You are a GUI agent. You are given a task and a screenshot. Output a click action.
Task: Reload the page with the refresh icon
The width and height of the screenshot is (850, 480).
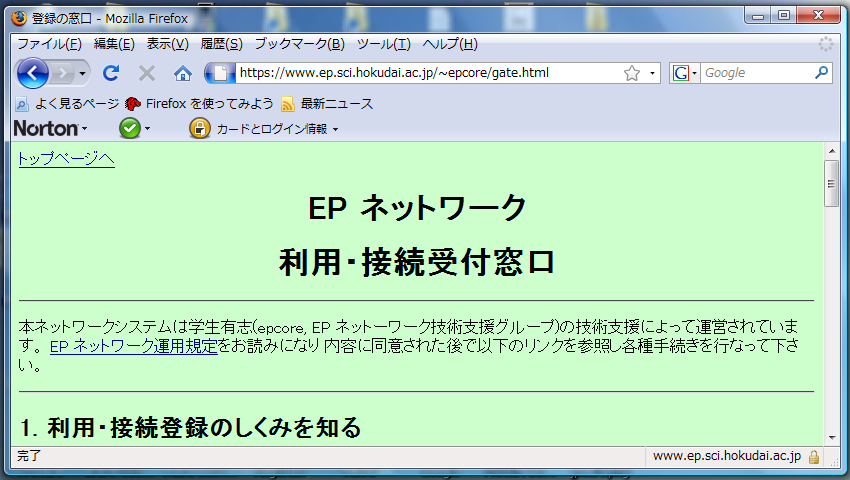[111, 73]
